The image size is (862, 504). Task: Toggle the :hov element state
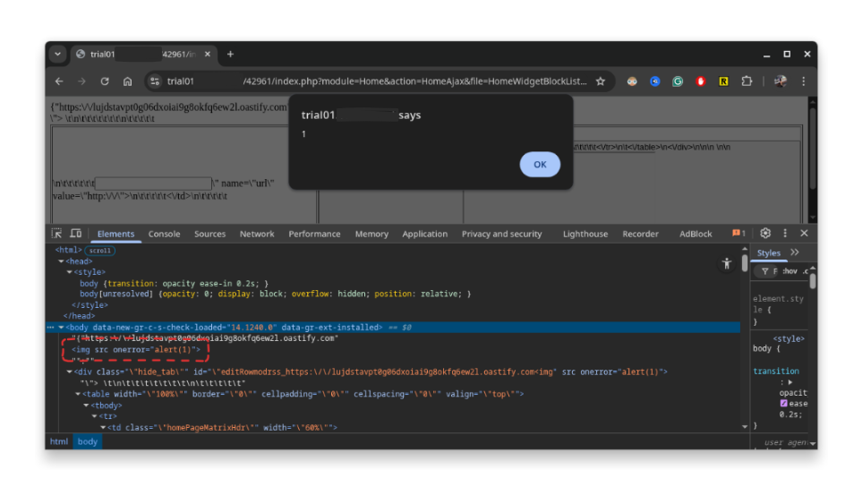[x=790, y=271]
